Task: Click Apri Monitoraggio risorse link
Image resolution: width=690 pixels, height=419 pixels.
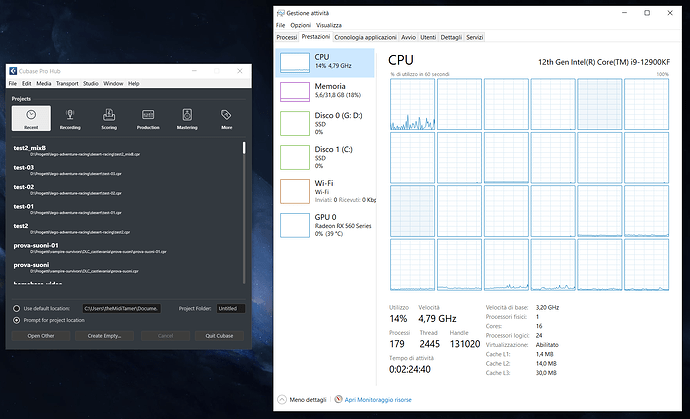Action: coord(378,400)
